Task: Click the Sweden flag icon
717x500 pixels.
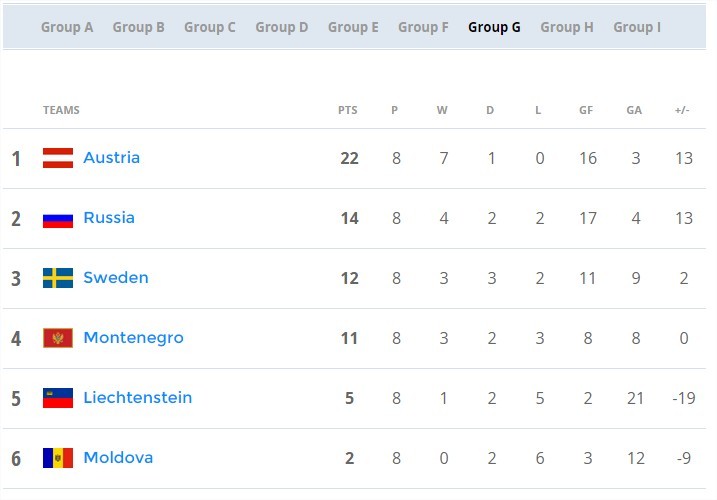Action: pos(58,278)
